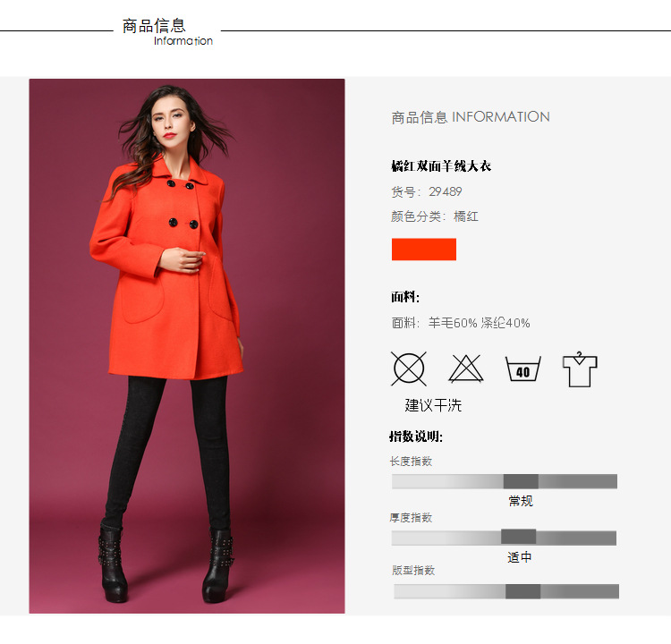This screenshot has height=644, width=671.
Task: Click the 常规 length label
Action: point(521,501)
